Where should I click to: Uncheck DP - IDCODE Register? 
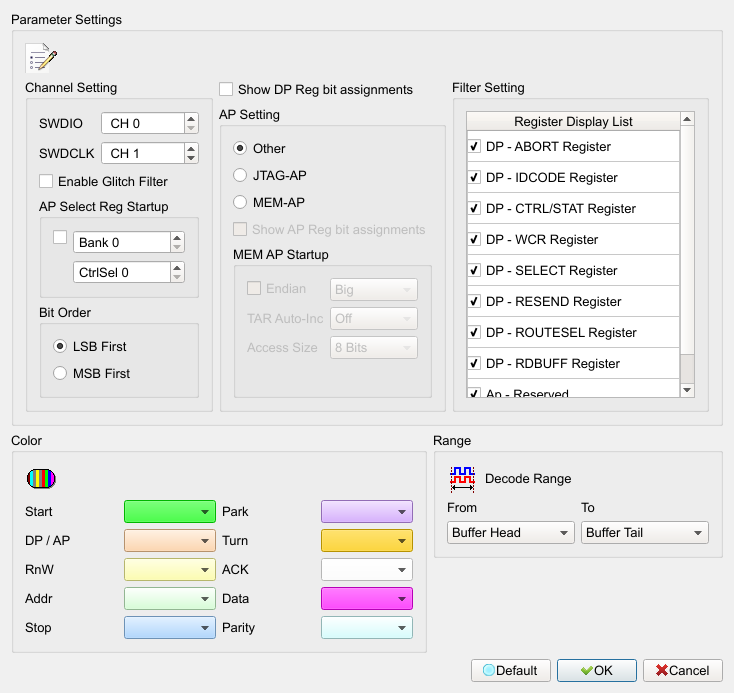click(474, 177)
